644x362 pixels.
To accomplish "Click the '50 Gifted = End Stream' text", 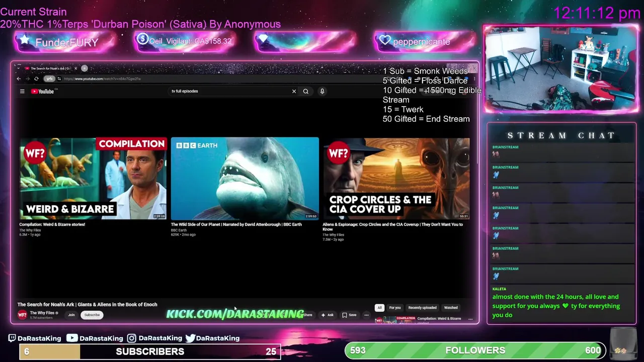I will 426,119.
